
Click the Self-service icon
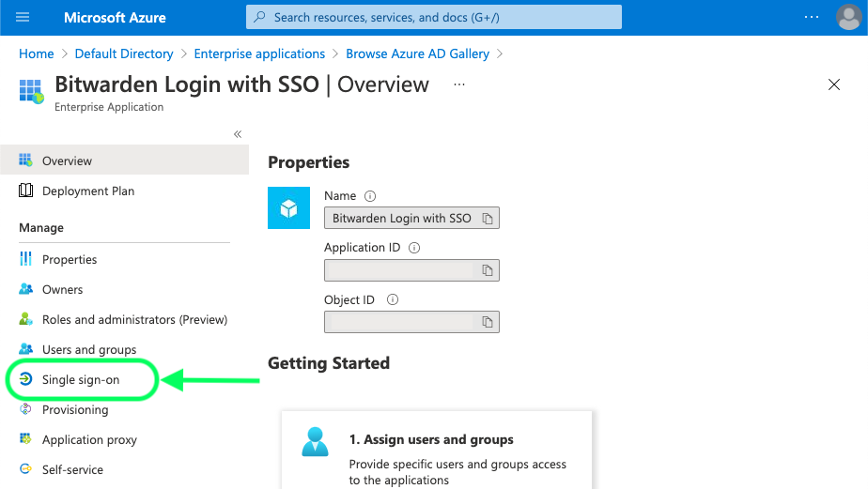coord(25,469)
